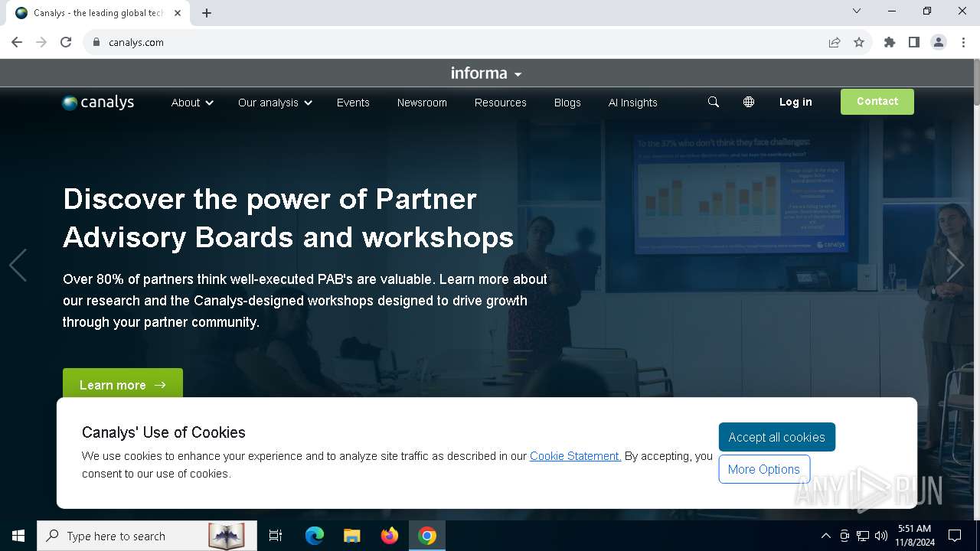Open Chrome tab search chevron
980x551 pixels.
857,11
